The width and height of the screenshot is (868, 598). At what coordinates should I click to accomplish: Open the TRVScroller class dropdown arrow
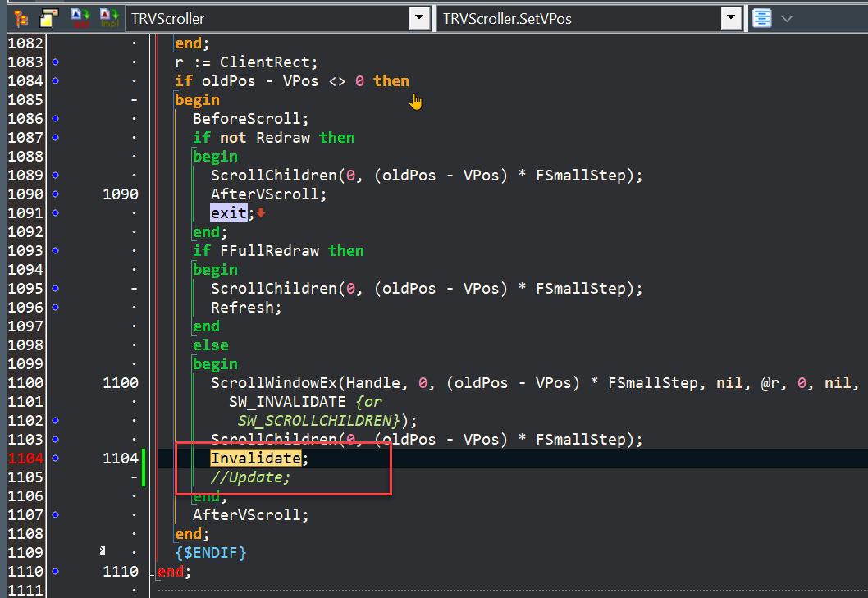(x=419, y=18)
